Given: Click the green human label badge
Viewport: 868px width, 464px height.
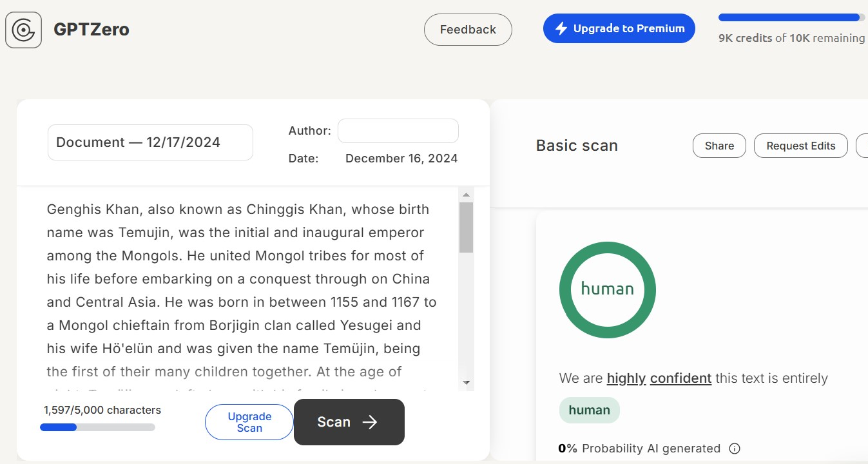Looking at the screenshot, I should click(590, 410).
